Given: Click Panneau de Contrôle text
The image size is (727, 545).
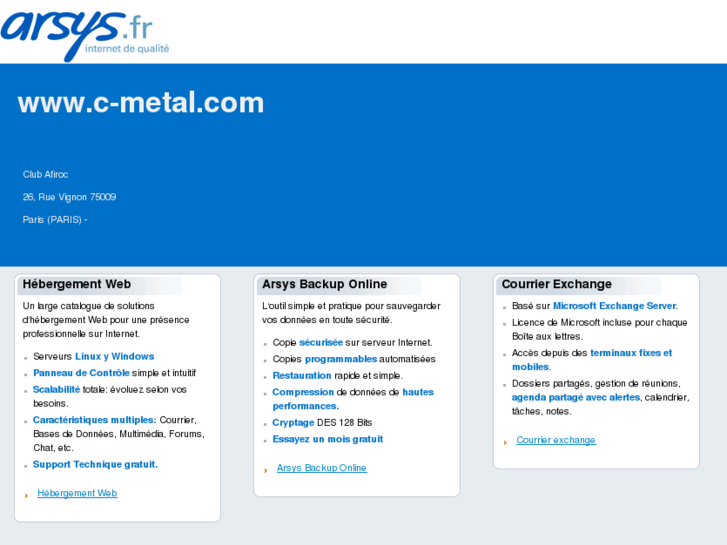Looking at the screenshot, I should click(81, 373).
